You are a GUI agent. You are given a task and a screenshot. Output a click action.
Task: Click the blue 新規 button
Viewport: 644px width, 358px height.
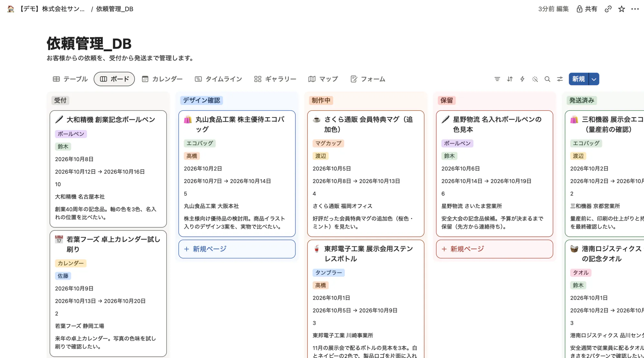pyautogui.click(x=579, y=79)
